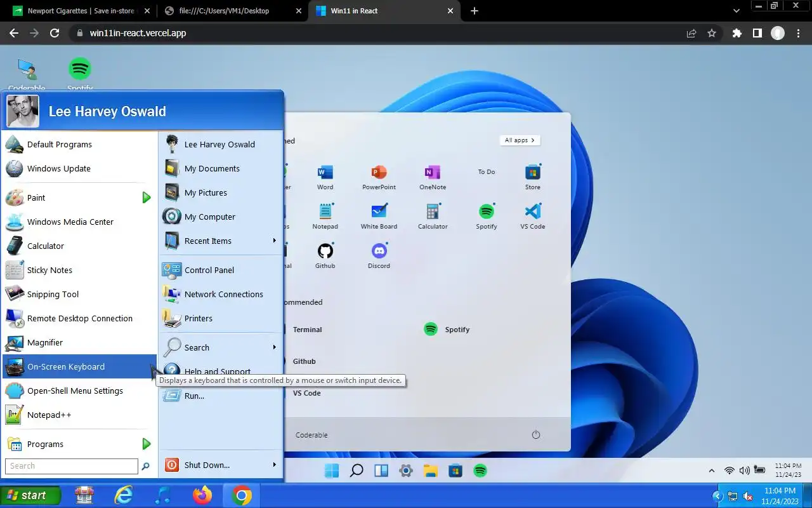Open the Calculator pinned app in Win11 panel
Viewport: 812px width, 508px height.
433,217
